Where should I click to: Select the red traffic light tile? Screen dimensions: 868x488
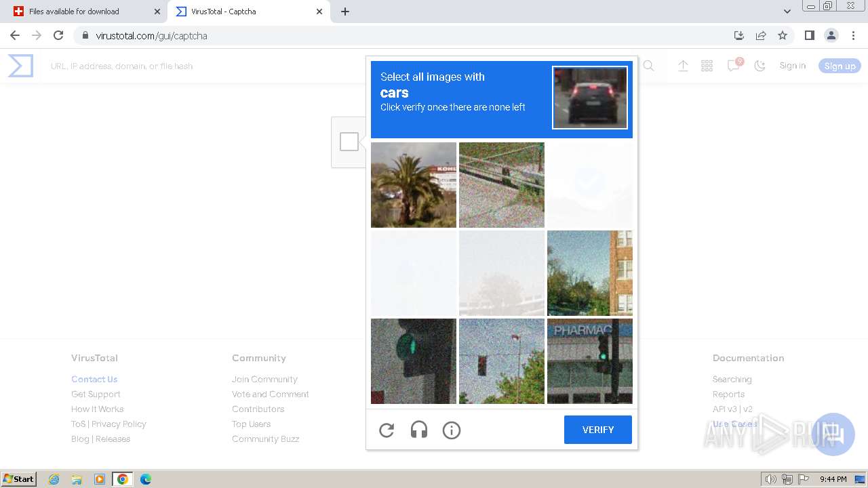[502, 361]
